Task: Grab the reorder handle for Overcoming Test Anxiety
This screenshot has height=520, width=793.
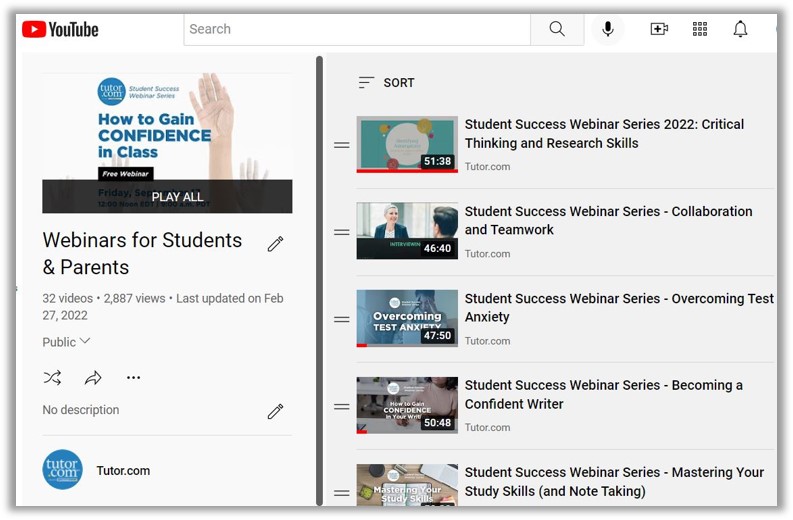Action: [342, 319]
